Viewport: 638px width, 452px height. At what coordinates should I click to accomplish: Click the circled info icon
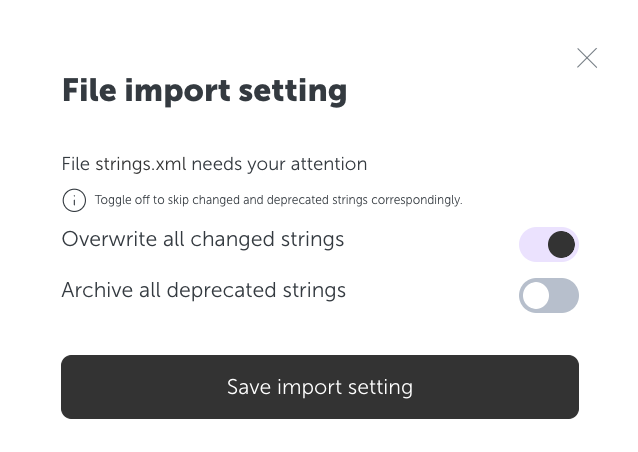coord(74,200)
